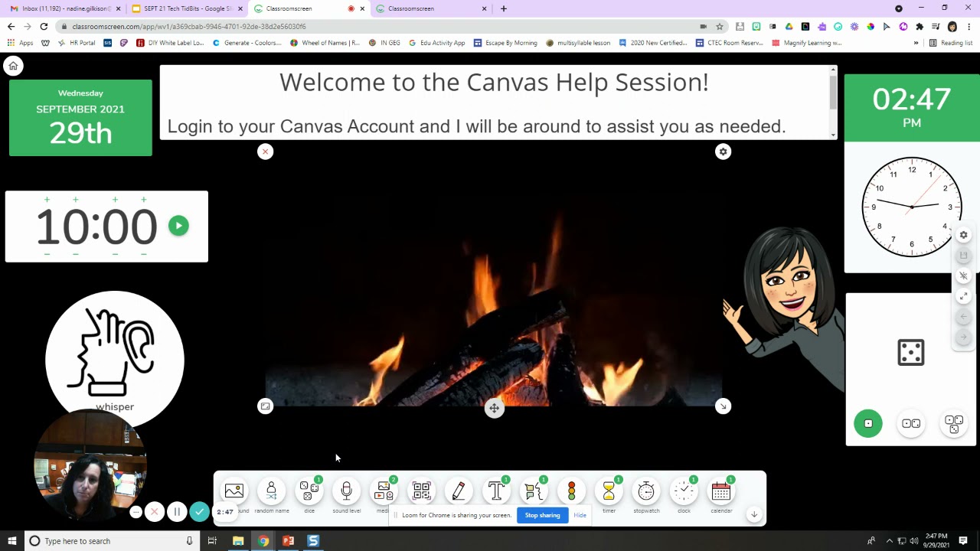Close the fireplace video widget
Image resolution: width=980 pixels, height=551 pixels.
(265, 152)
